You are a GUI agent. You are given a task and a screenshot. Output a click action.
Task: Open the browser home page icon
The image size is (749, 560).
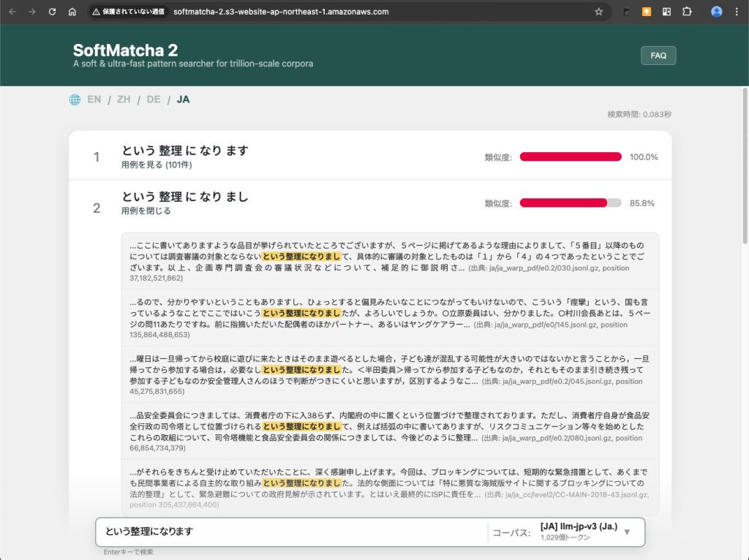72,12
